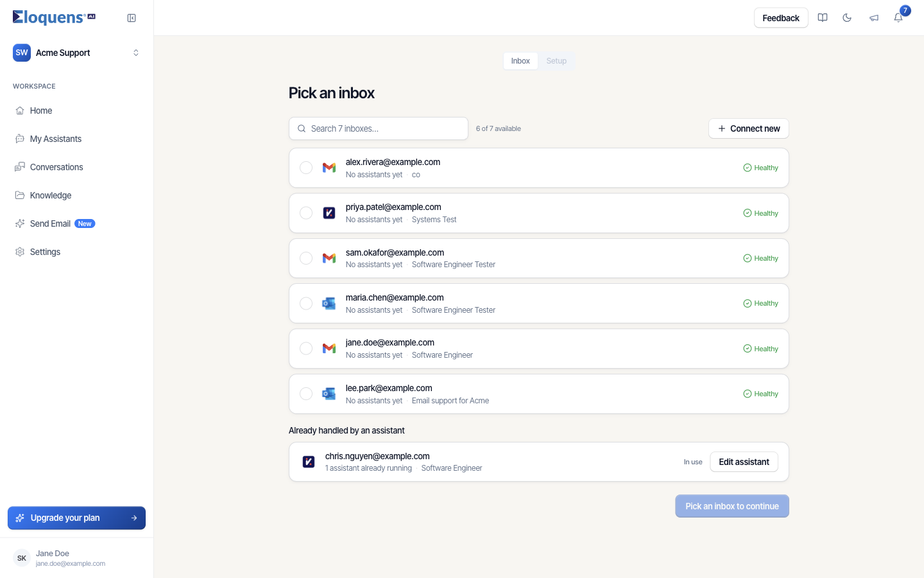
Task: Click the chris.nguyen@example.com address text
Action: pyautogui.click(x=377, y=456)
